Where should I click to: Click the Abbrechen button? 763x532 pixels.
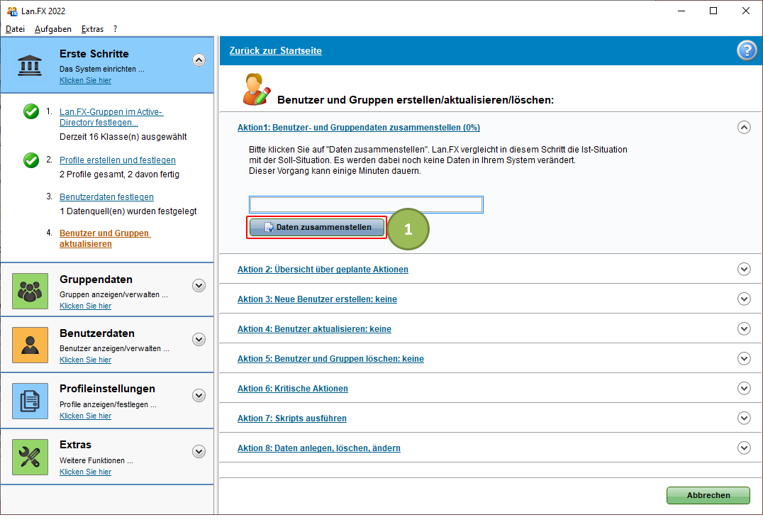pyautogui.click(x=708, y=495)
